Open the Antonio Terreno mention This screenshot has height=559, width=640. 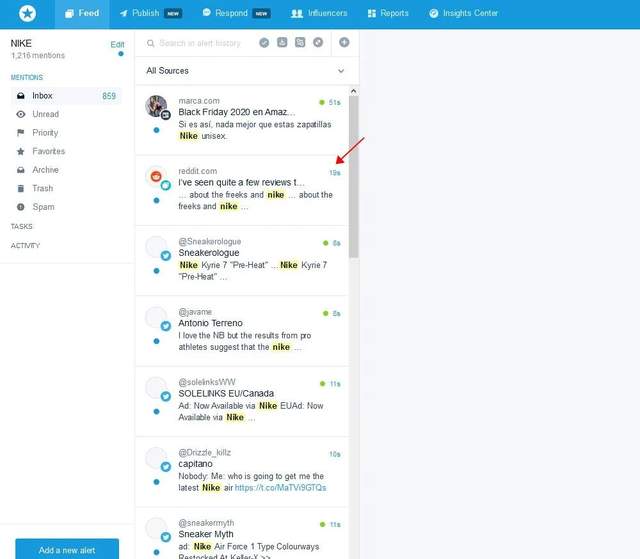pos(242,331)
